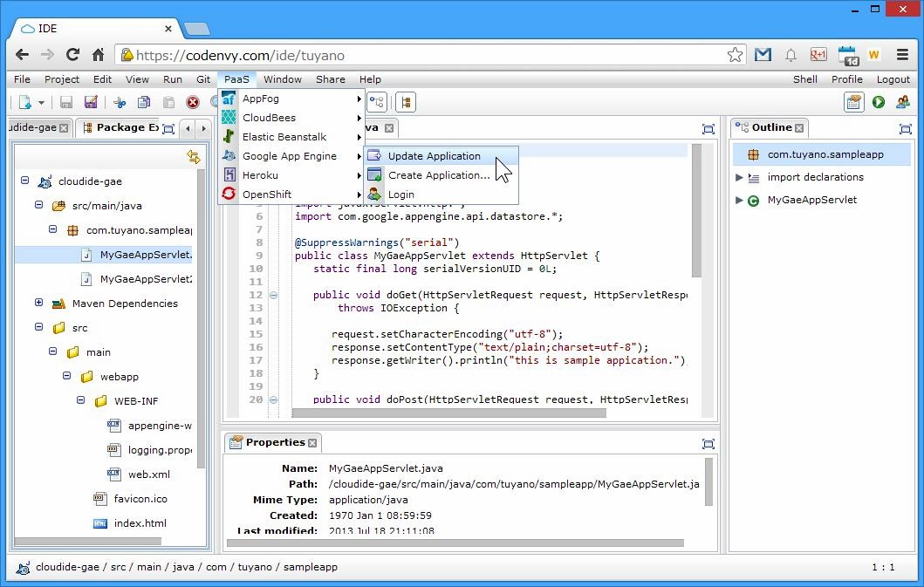Open the Gmail extension icon
The image size is (924, 587).
pos(763,55)
